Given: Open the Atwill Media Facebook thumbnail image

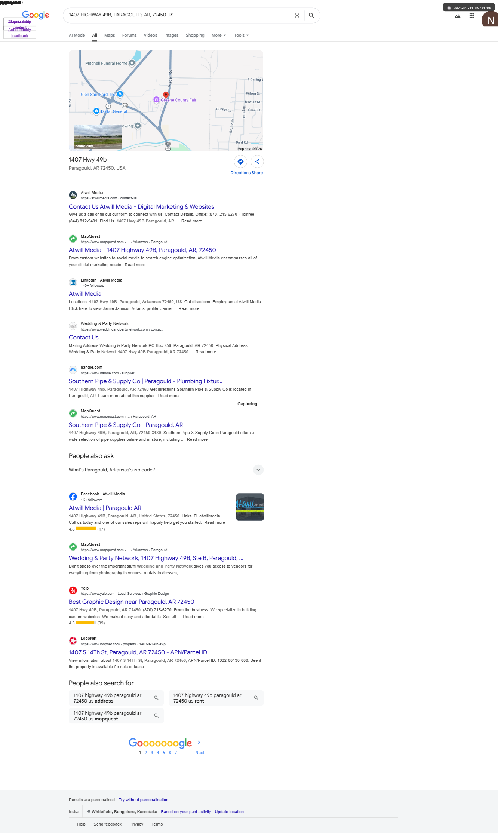Looking at the screenshot, I should click(250, 507).
